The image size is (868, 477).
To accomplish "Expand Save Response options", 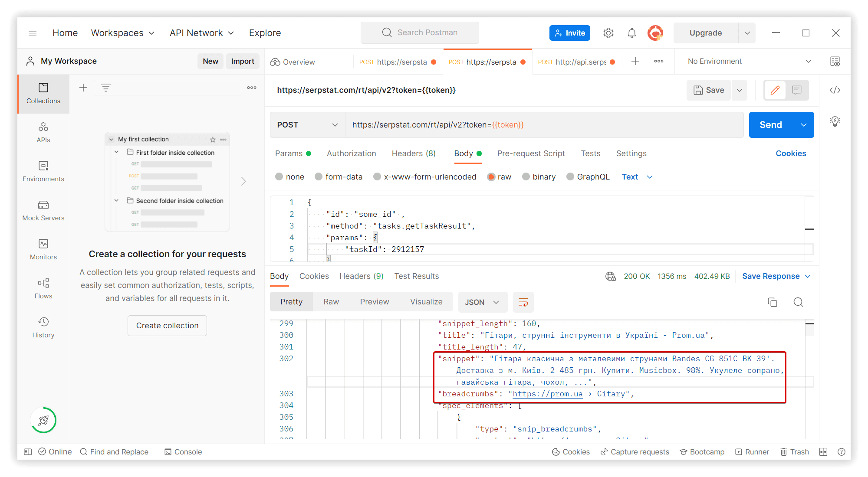I will [808, 276].
